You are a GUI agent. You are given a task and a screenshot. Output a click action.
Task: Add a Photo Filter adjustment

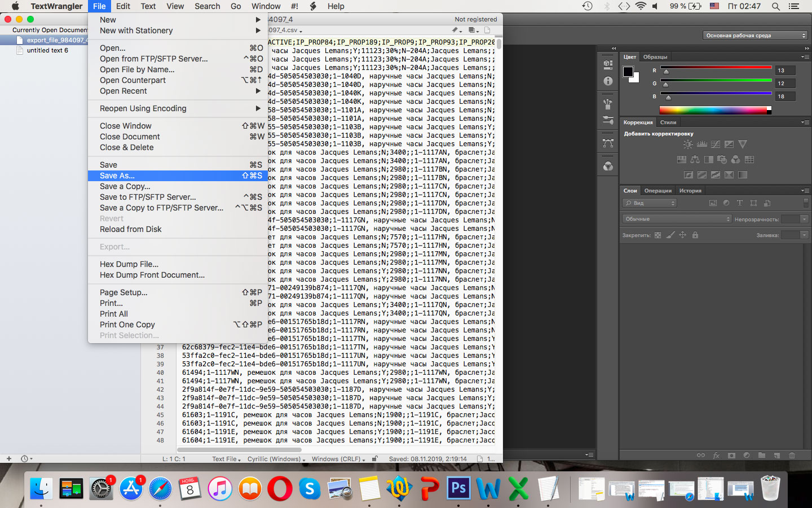point(722,160)
